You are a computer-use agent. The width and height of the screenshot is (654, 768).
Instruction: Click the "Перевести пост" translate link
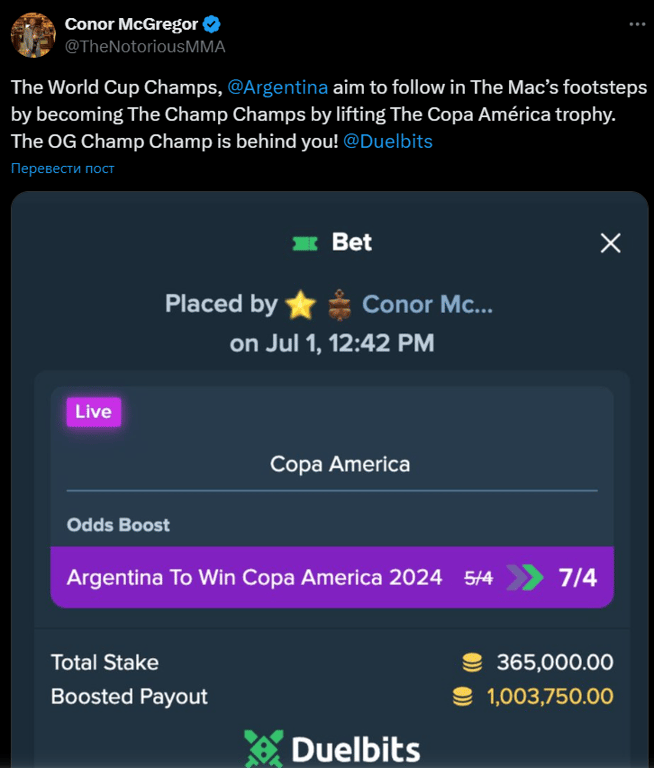coord(62,168)
